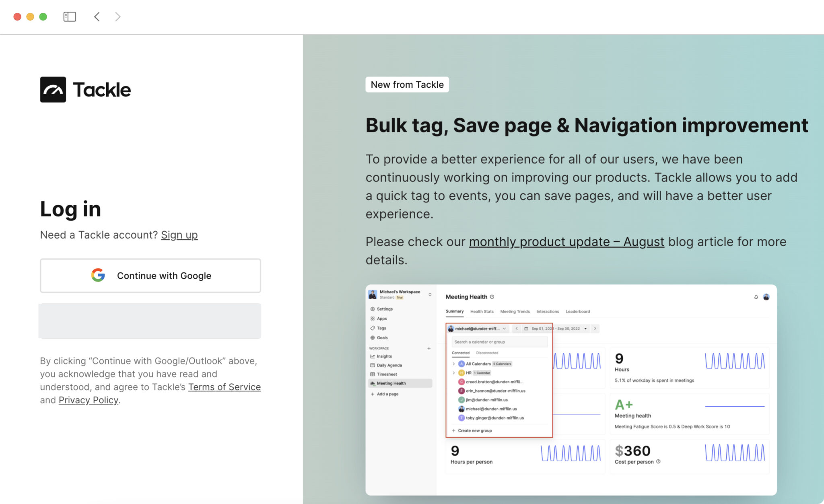Open the monthly product update August link
The image size is (824, 504).
point(566,242)
